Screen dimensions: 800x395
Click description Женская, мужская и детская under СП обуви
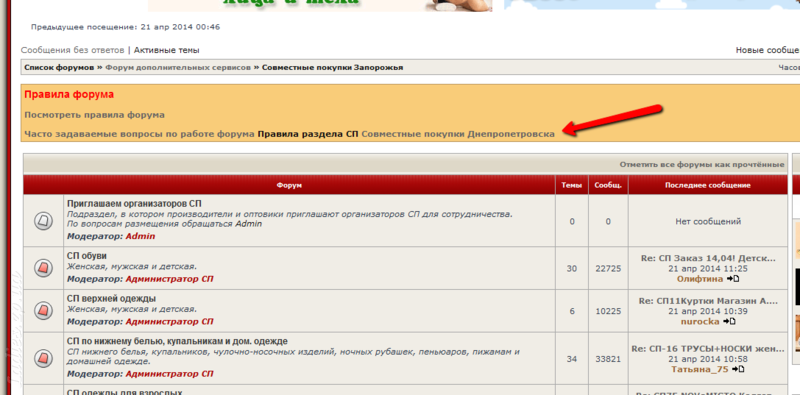click(132, 266)
